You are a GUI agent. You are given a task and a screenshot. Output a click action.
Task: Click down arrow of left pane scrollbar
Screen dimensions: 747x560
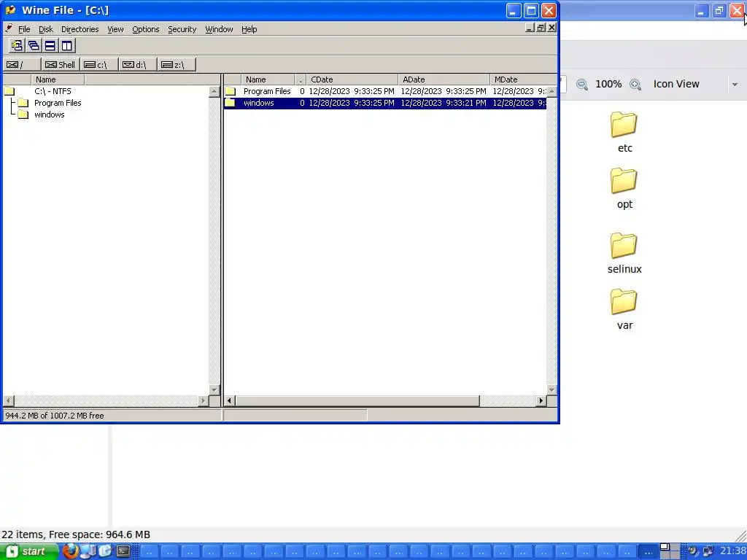pyautogui.click(x=214, y=389)
